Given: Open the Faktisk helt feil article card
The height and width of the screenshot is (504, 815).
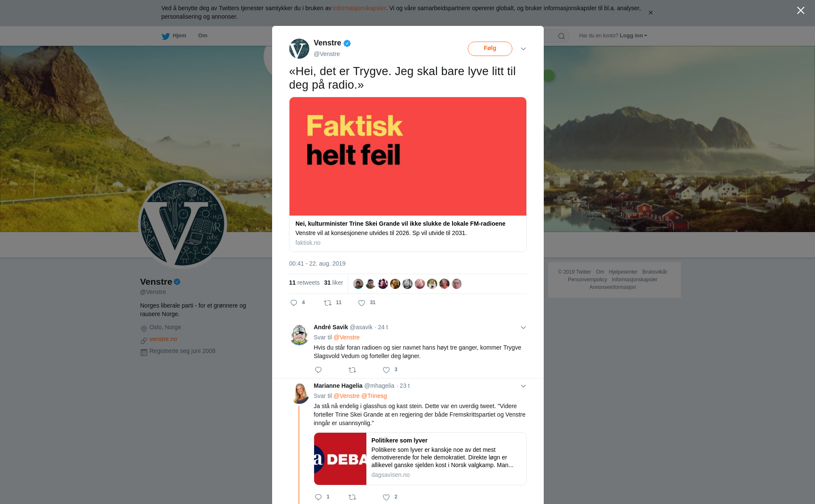Looking at the screenshot, I should tap(408, 174).
